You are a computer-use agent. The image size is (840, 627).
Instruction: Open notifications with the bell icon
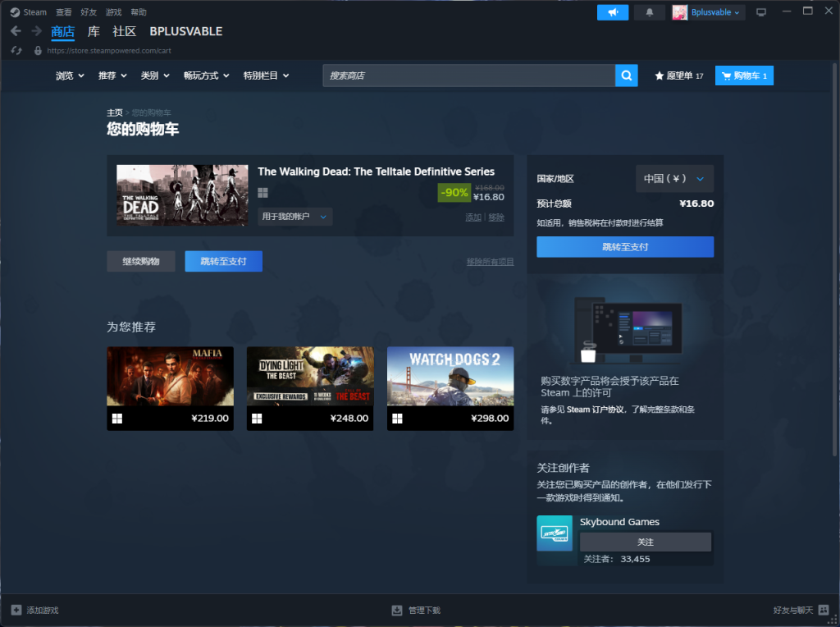649,11
